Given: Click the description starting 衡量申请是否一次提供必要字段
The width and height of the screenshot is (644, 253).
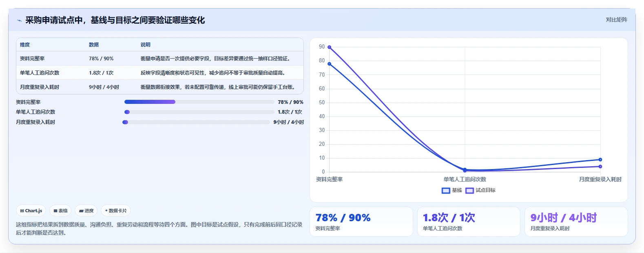Looking at the screenshot, I should tap(215, 59).
